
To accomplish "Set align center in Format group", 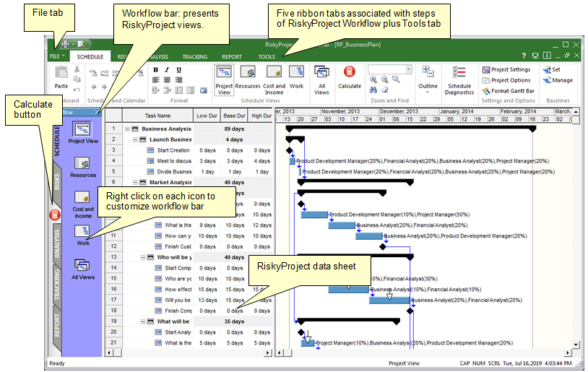I will click(167, 80).
